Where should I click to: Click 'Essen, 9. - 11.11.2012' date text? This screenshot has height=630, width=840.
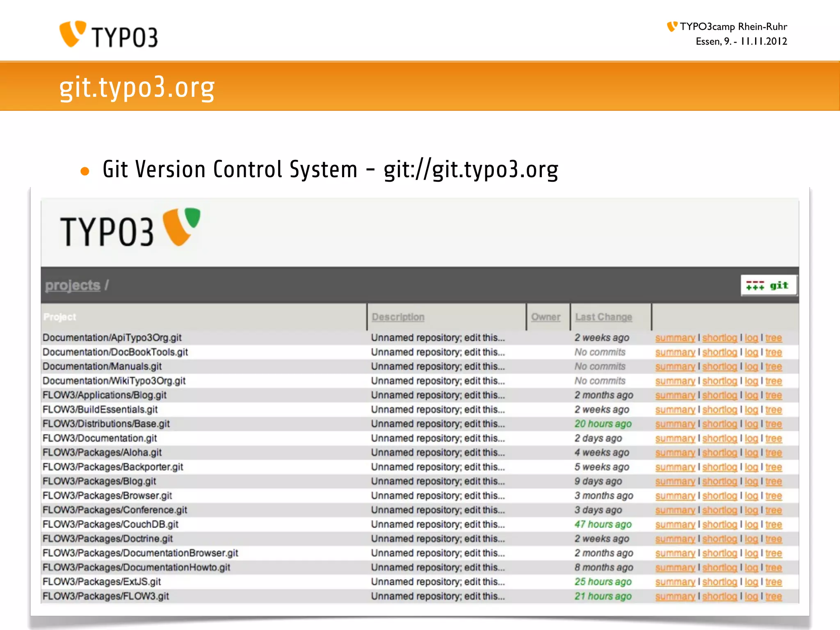click(742, 41)
